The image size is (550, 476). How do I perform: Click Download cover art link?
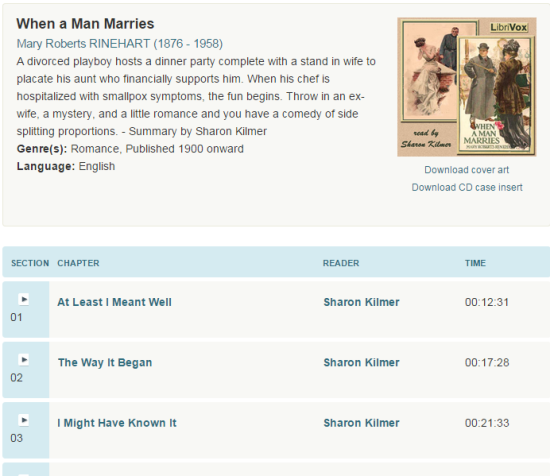click(x=467, y=170)
